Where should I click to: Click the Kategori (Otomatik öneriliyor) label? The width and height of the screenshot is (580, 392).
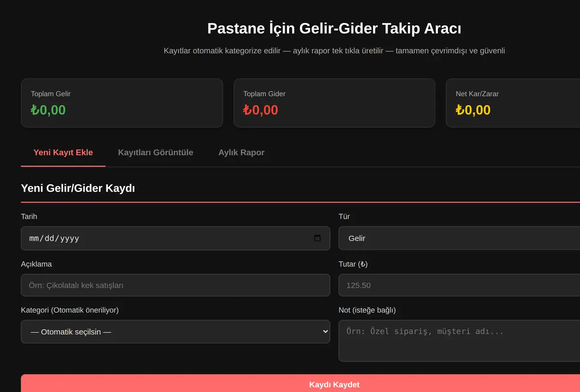pos(70,310)
